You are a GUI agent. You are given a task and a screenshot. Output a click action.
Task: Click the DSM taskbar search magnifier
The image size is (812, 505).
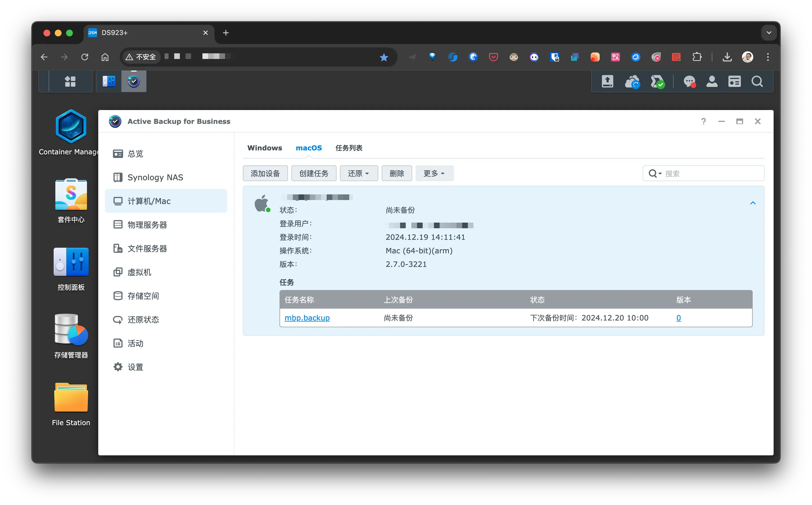tap(757, 81)
